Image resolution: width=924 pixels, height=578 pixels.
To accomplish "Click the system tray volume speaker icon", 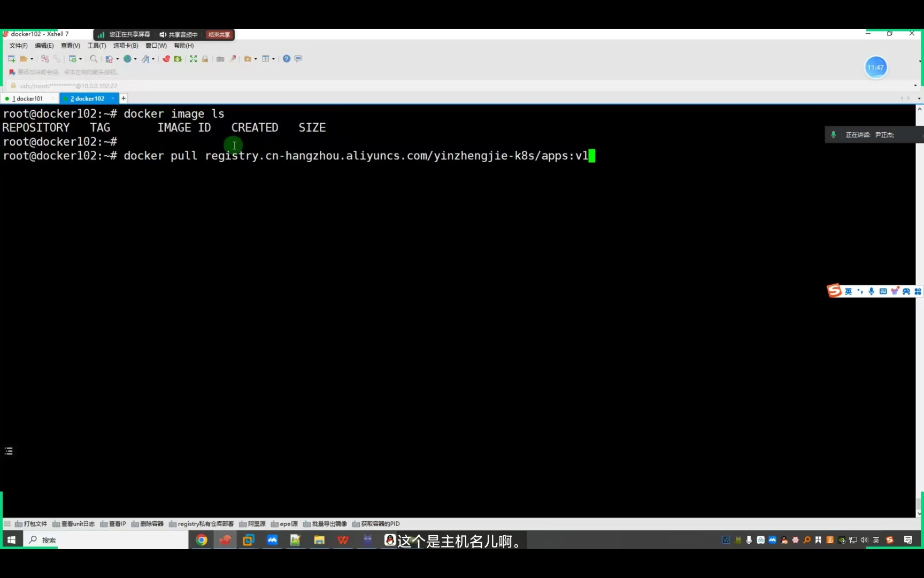I will click(864, 540).
